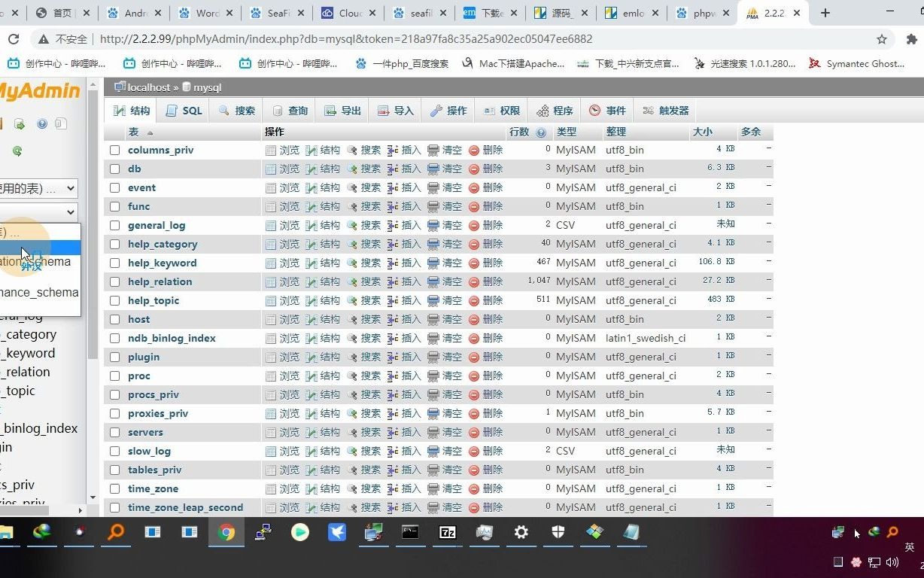Screen dimensions: 924x578
Task: Click navigation panel scroll-down arrow
Action: [93, 497]
